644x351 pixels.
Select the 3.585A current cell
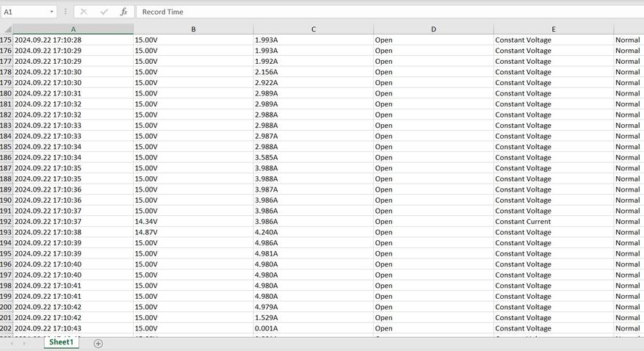[314, 157]
